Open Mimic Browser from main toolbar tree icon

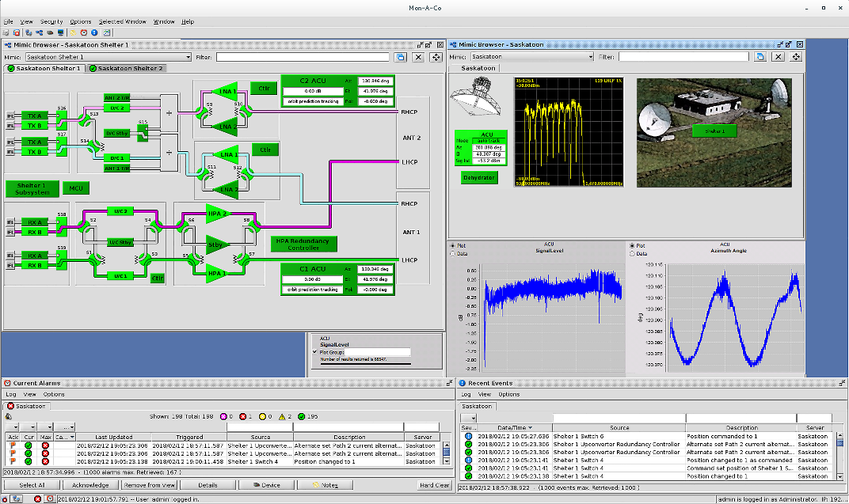[39, 32]
